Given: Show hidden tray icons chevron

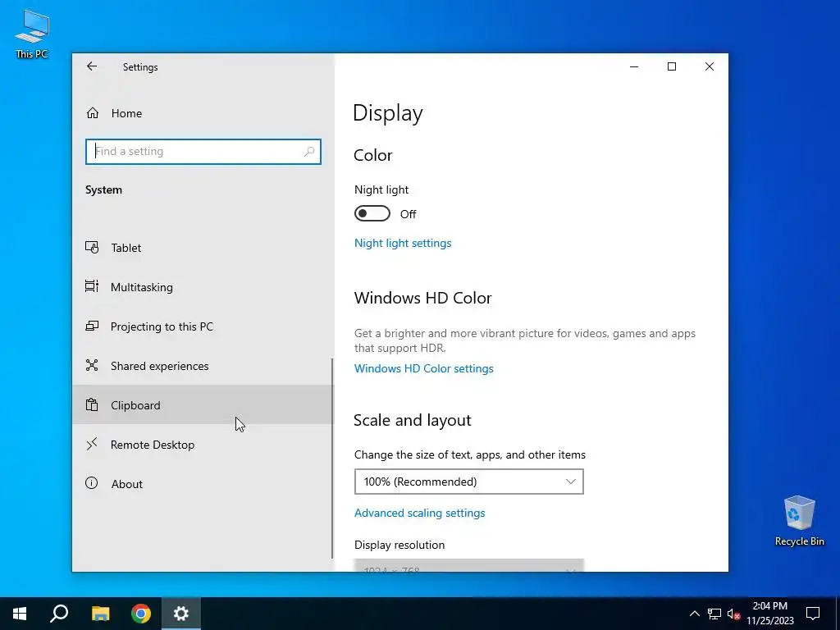Looking at the screenshot, I should click(x=694, y=614).
